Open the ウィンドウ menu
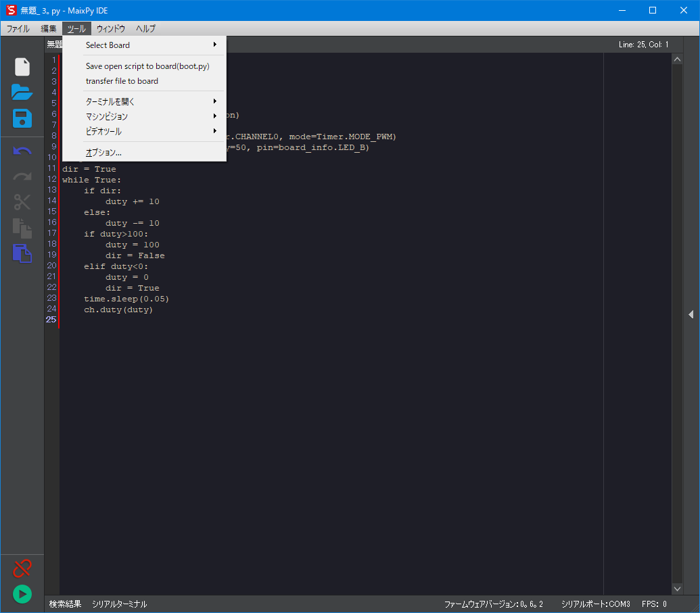This screenshot has height=613, width=700. tap(111, 28)
